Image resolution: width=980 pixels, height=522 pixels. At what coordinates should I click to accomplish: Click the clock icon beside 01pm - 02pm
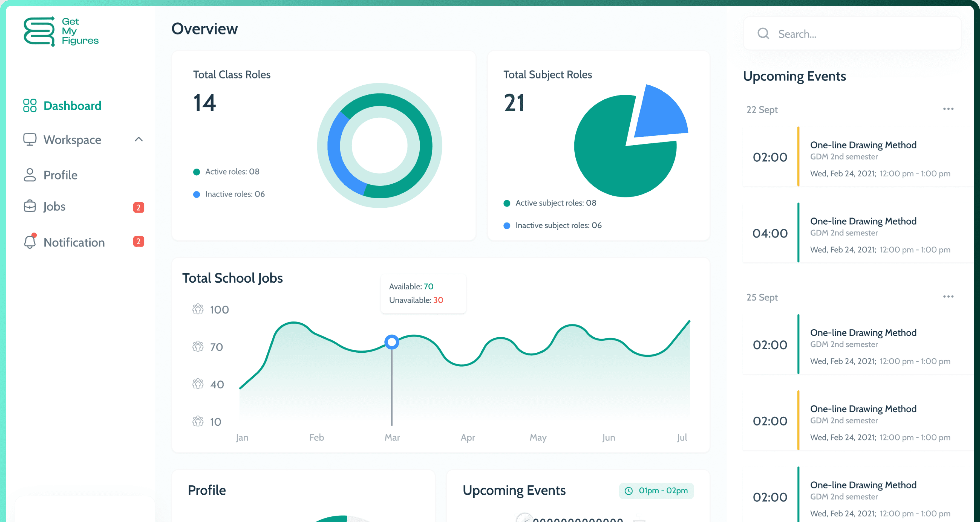click(x=629, y=491)
